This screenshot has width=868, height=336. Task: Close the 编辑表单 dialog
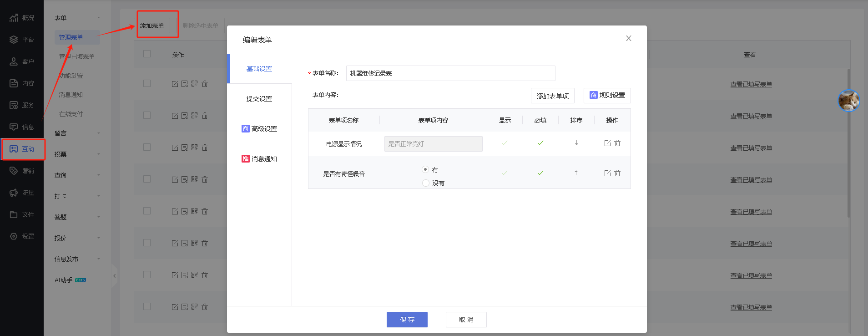pos(628,38)
